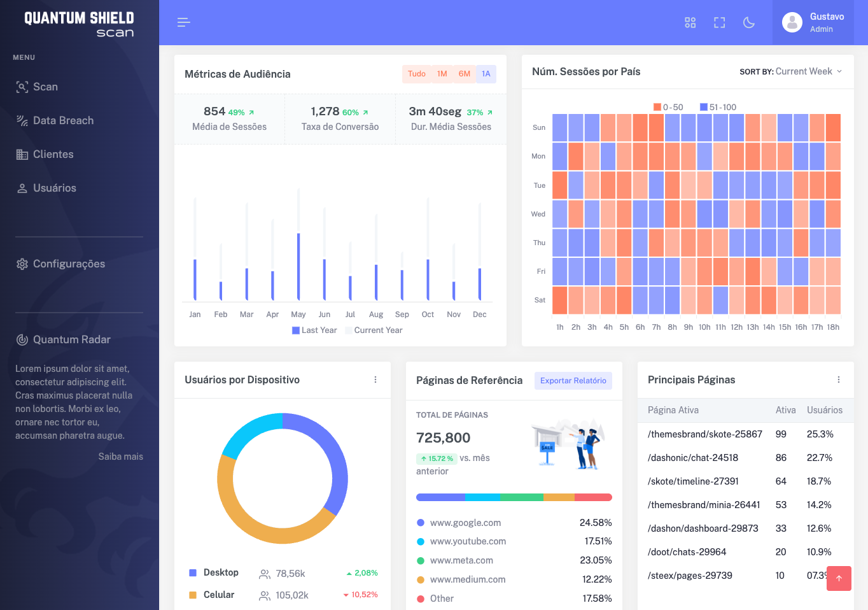The image size is (868, 610).
Task: Open options menu for Usuários por Dispositivo
Action: (375, 379)
